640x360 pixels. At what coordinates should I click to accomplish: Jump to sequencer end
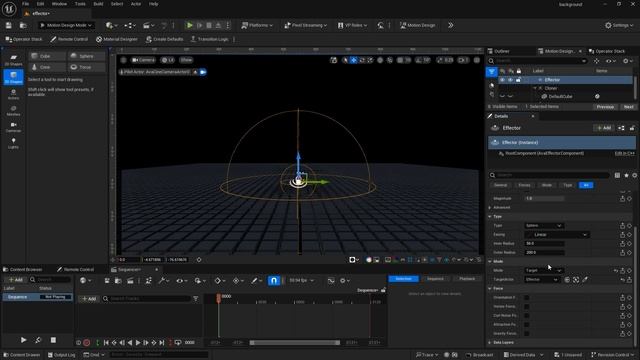pos(162,343)
